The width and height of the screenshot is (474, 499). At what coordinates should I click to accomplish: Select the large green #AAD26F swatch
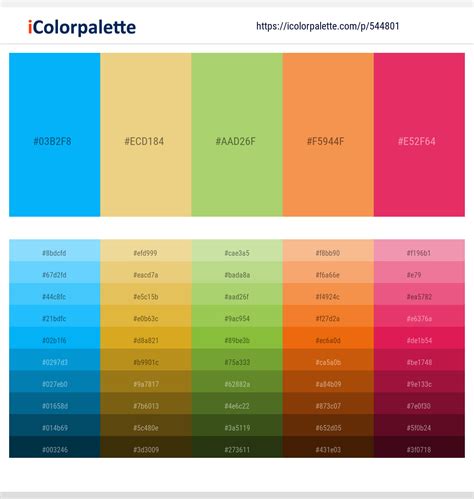click(237, 135)
